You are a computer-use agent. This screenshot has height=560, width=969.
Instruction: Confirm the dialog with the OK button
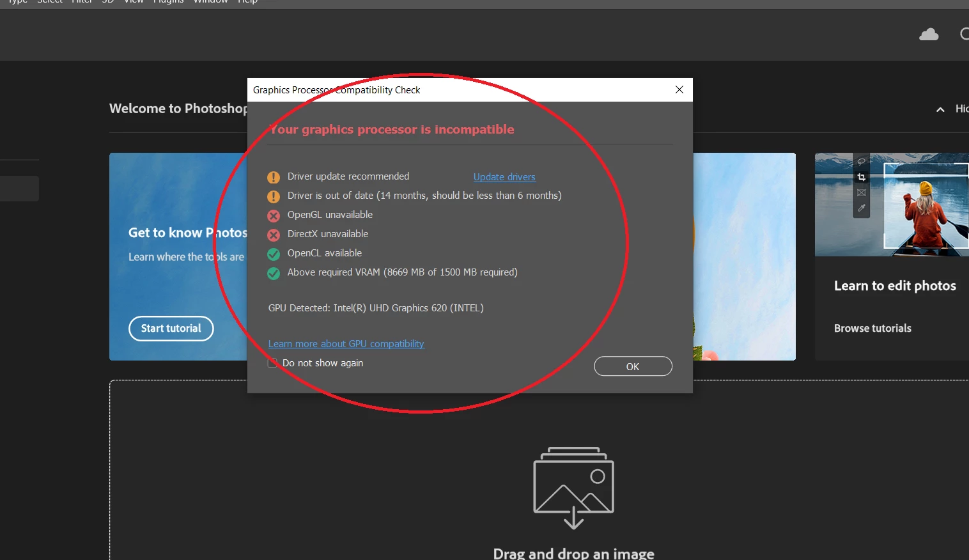tap(633, 366)
